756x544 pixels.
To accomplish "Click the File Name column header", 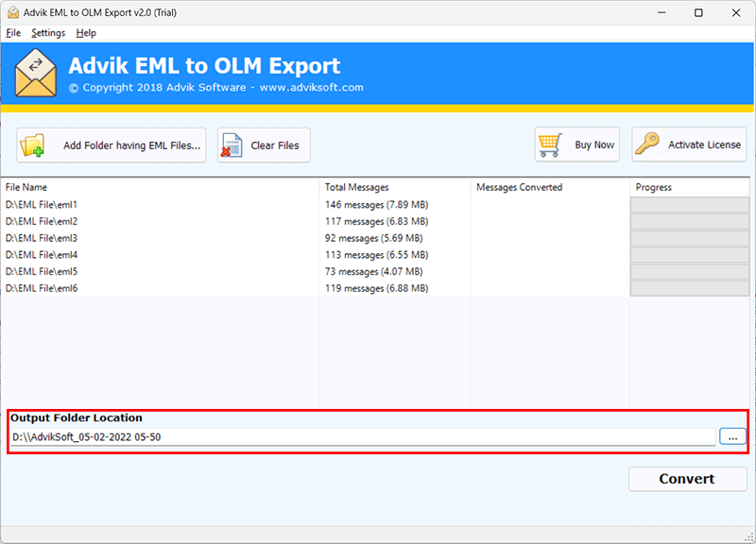I will (x=160, y=187).
